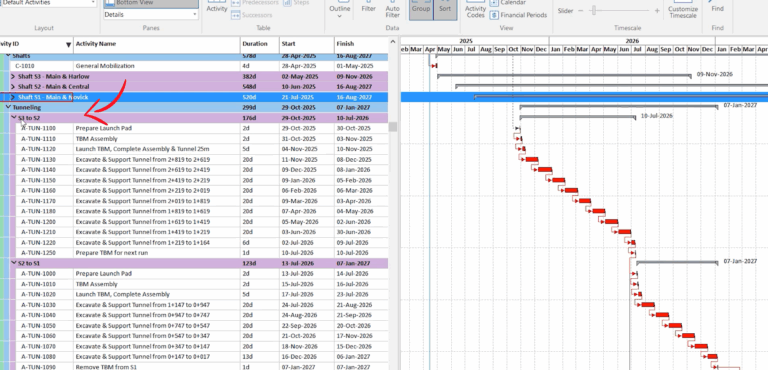Collapse the Tunneling group

click(8, 107)
